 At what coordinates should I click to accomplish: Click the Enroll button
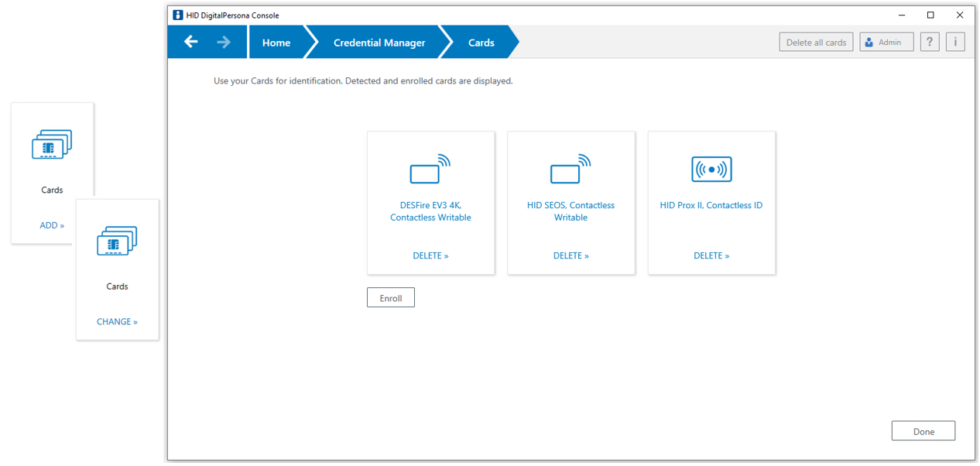pyautogui.click(x=391, y=298)
